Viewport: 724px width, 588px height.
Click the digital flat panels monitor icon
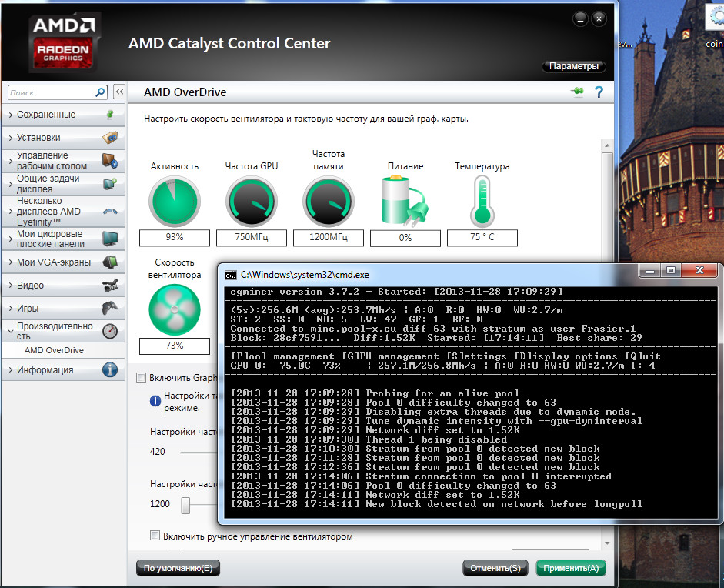tap(110, 239)
